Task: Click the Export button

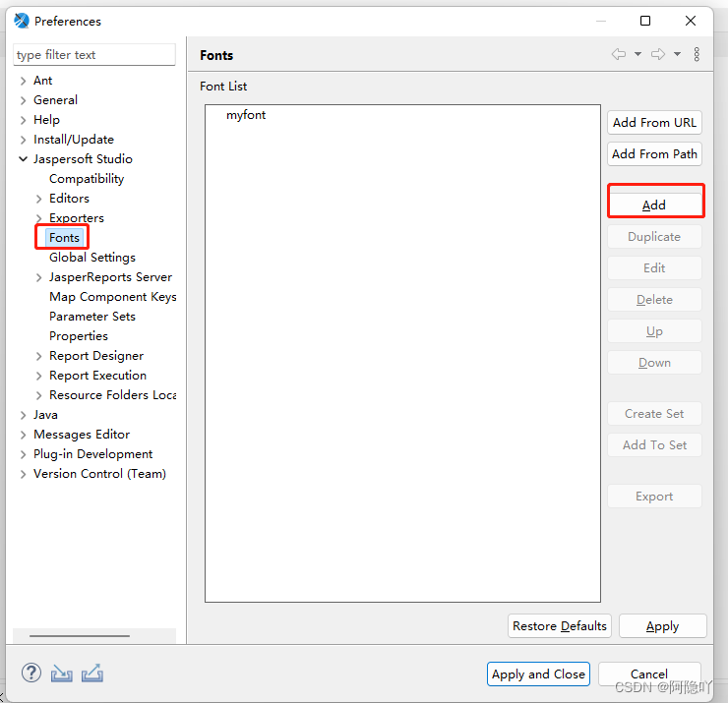Action: (x=654, y=497)
